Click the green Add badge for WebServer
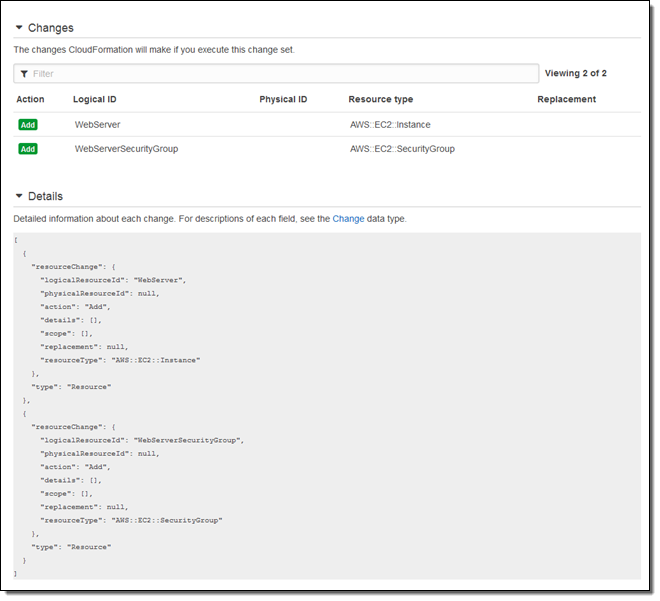Viewport: 660px width, 601px height. pyautogui.click(x=28, y=124)
